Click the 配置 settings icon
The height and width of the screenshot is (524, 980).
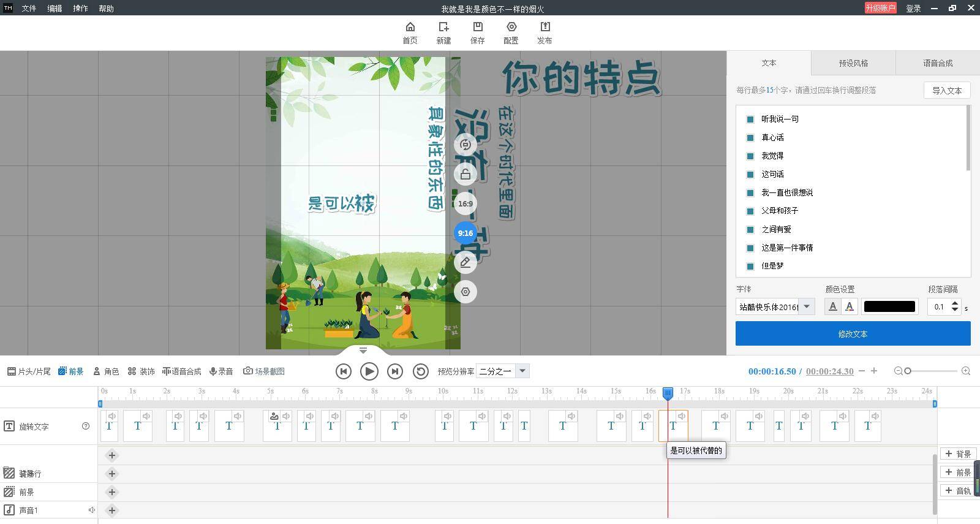[x=511, y=27]
